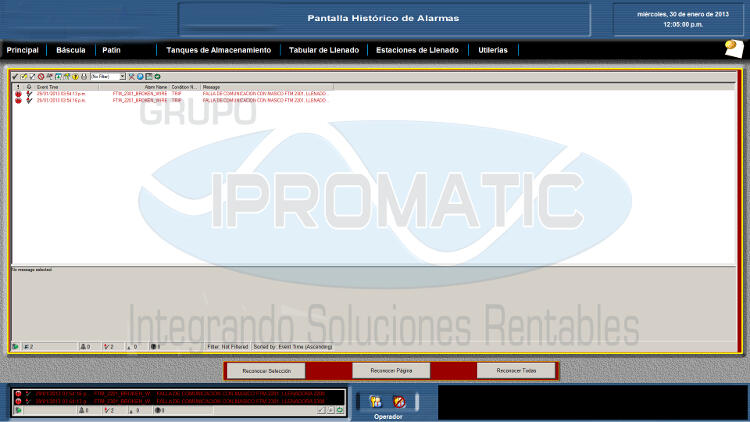Open Estaciones de Llenado menu

417,50
